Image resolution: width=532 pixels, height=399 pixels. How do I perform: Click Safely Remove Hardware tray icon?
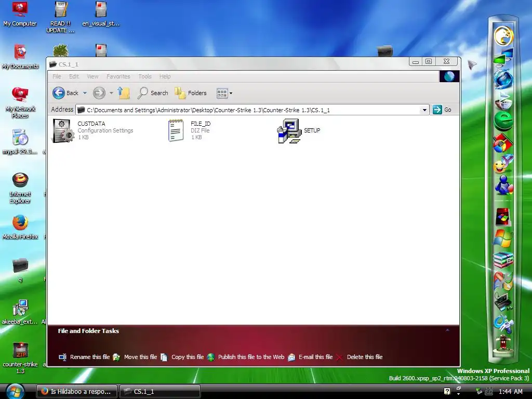478,391
